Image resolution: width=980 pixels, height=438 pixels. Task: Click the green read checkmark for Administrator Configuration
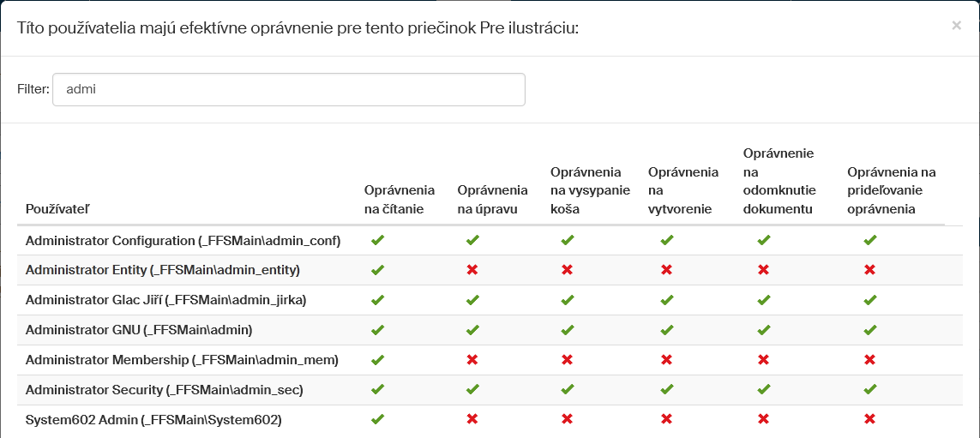[377, 240]
